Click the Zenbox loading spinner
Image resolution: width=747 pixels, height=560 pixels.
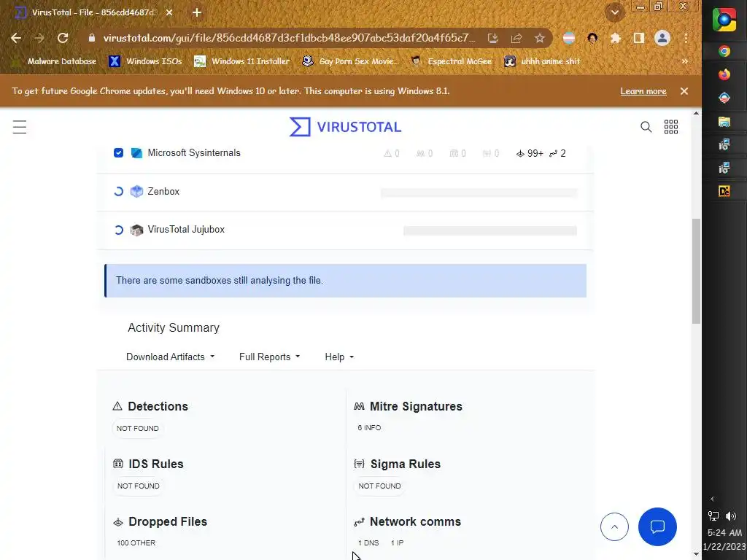coord(119,192)
